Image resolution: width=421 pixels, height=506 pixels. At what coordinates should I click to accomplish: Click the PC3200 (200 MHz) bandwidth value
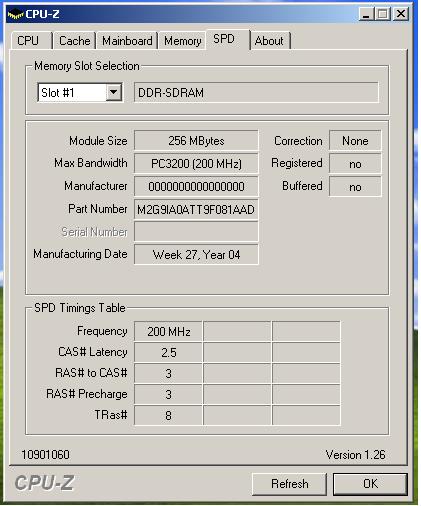(196, 163)
